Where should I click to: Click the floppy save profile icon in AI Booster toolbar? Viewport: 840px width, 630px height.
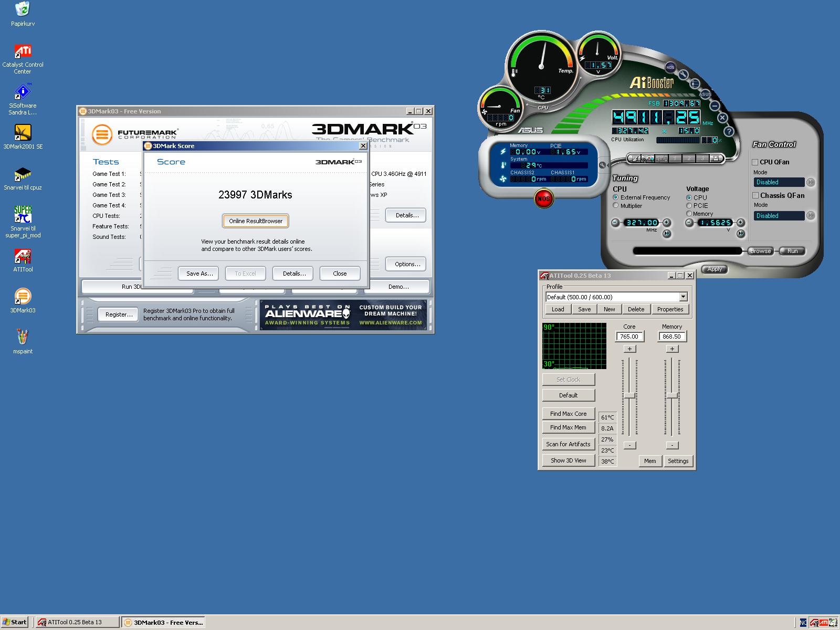click(715, 159)
